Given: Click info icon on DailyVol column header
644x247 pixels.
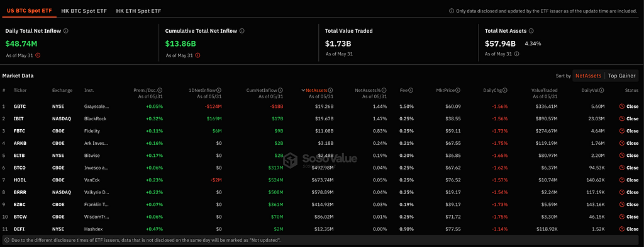Looking at the screenshot, I should click(x=602, y=90).
